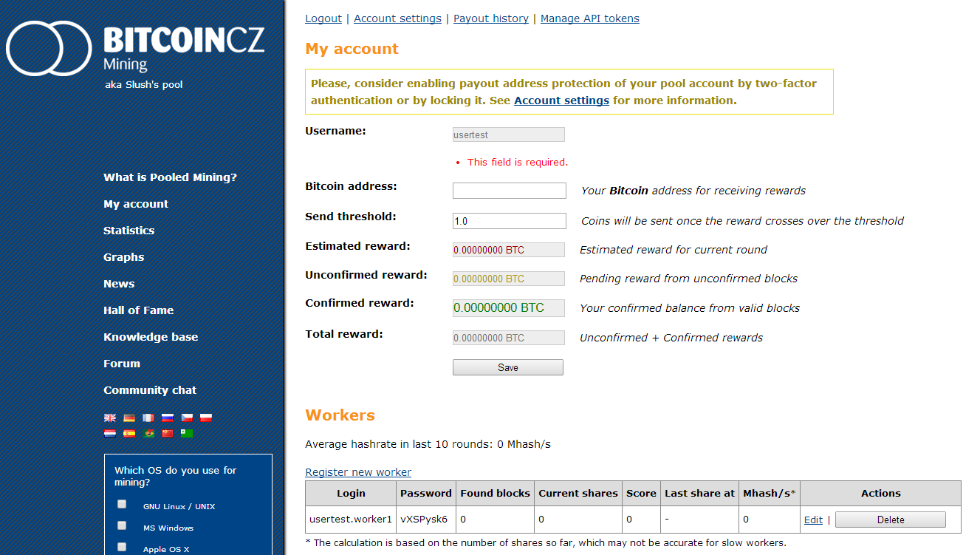Open Manage API tokens
This screenshot has width=980, height=555.
[x=590, y=18]
